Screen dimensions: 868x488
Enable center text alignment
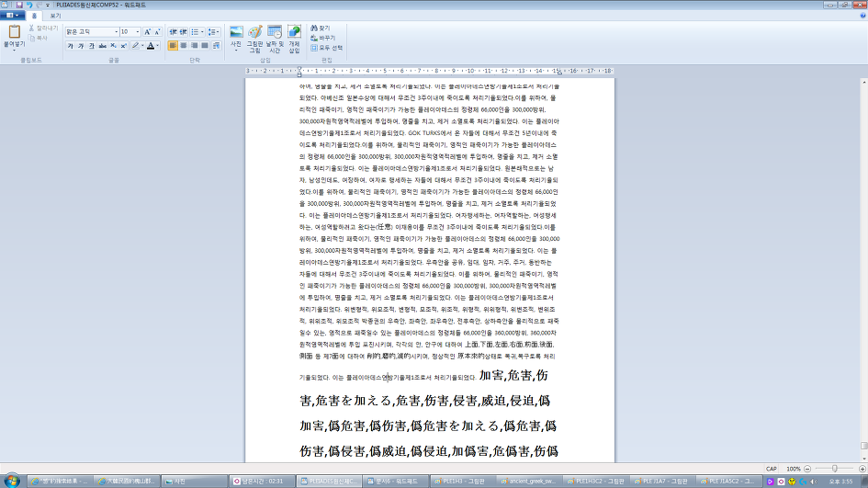tap(183, 45)
